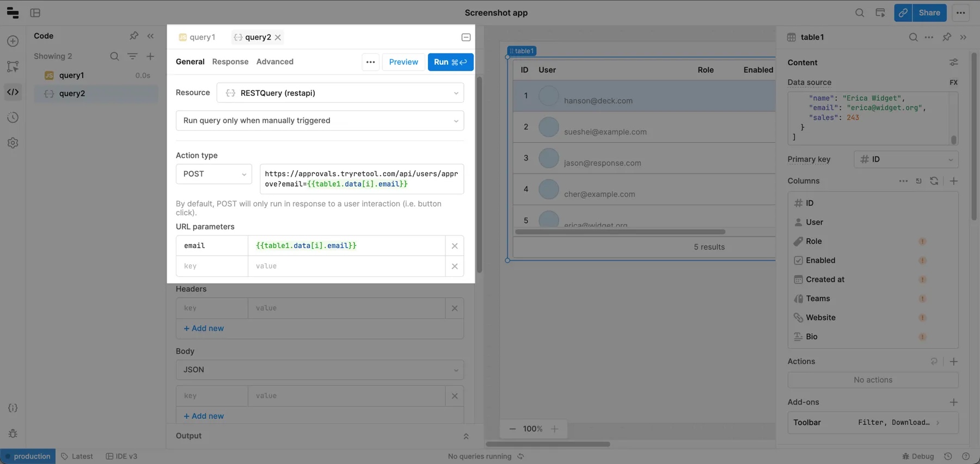Click the Share button
The width and height of the screenshot is (980, 464).
[929, 13]
